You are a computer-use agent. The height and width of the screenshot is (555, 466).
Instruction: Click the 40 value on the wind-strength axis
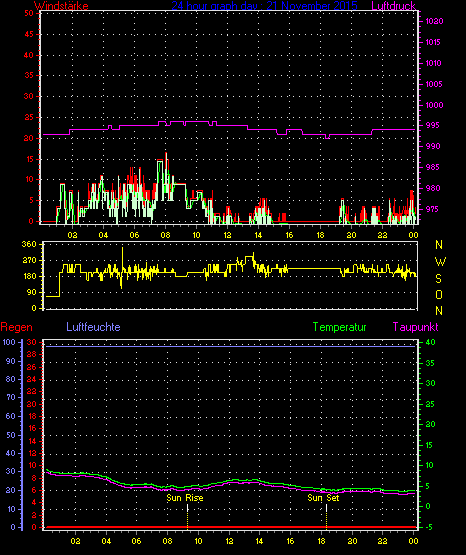pyautogui.click(x=29, y=55)
